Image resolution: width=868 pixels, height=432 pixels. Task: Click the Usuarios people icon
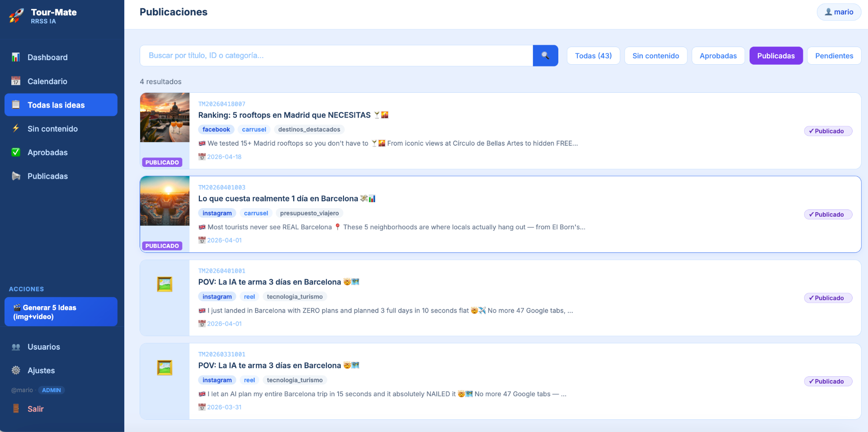click(16, 347)
